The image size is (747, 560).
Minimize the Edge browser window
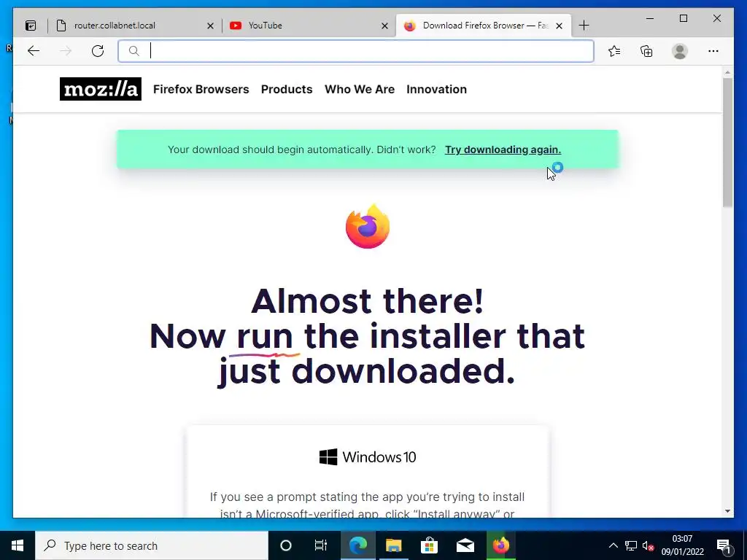[x=650, y=18]
